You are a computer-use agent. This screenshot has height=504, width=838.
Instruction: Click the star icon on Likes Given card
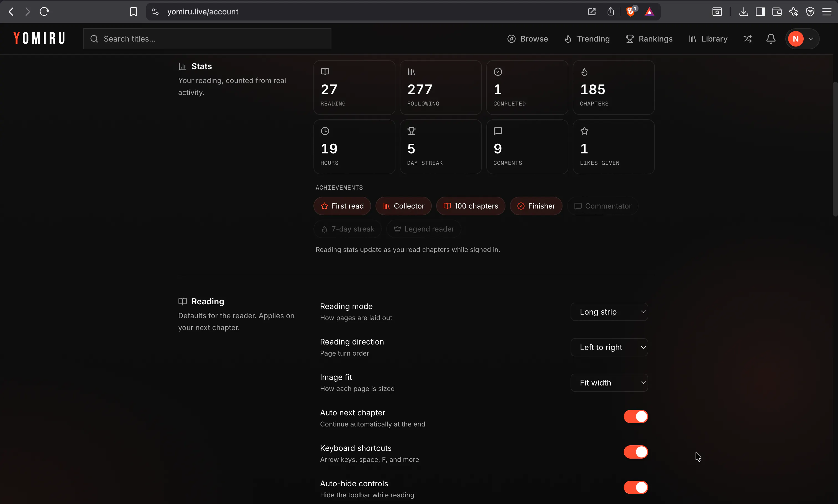[584, 131]
